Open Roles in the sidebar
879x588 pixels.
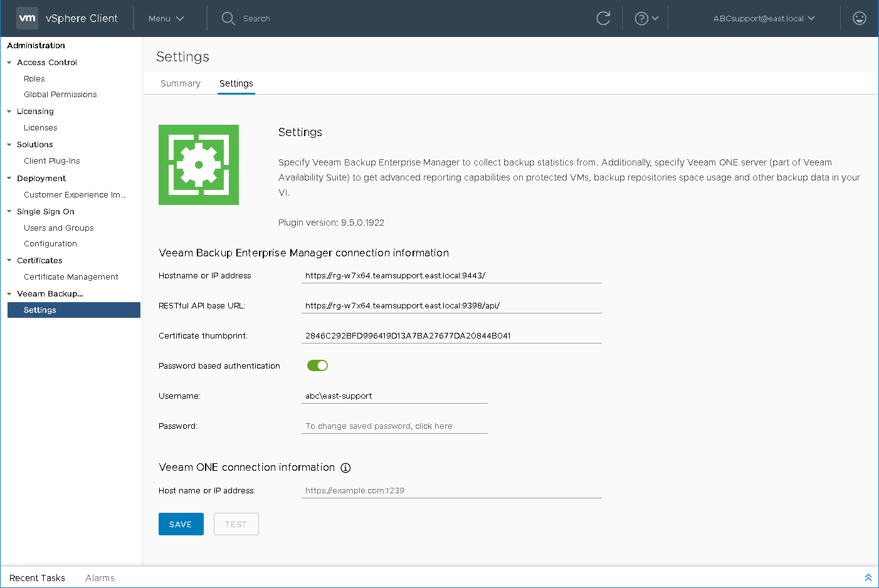coord(34,79)
